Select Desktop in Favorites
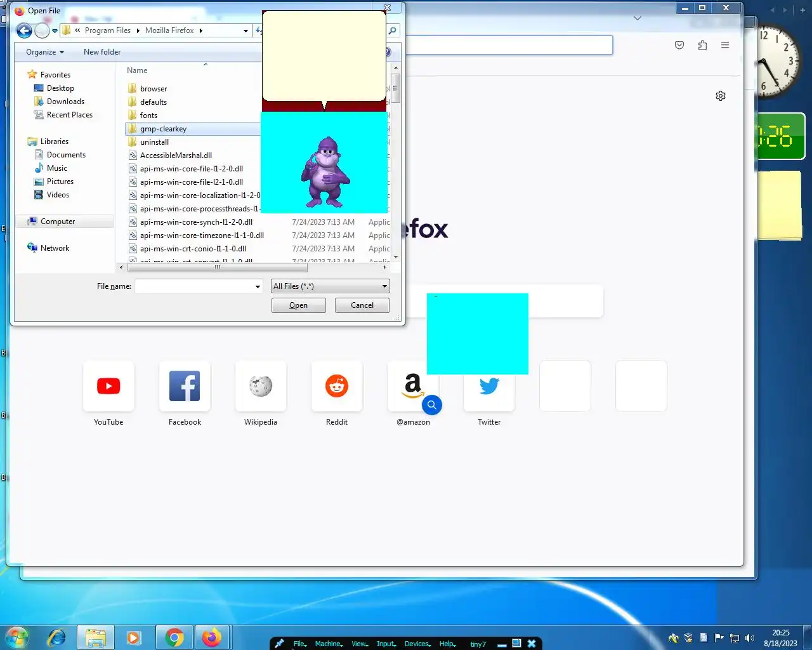The width and height of the screenshot is (812, 650). pyautogui.click(x=60, y=88)
